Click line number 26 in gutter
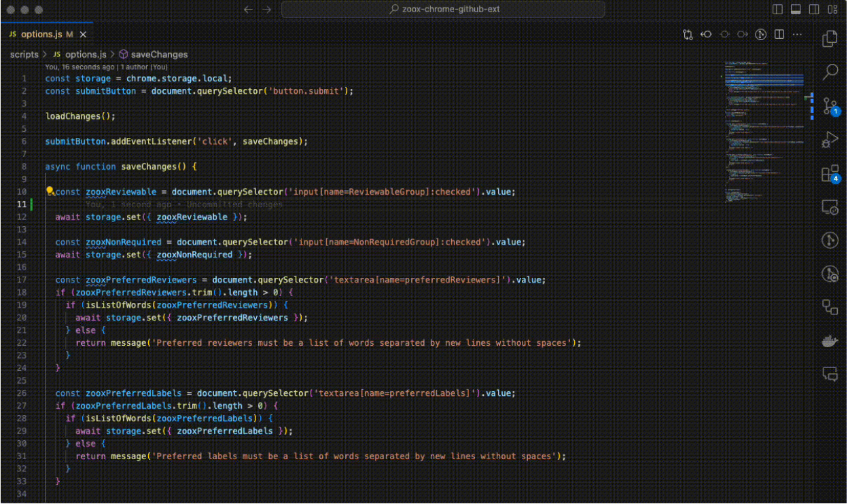The width and height of the screenshot is (848, 504). [23, 393]
